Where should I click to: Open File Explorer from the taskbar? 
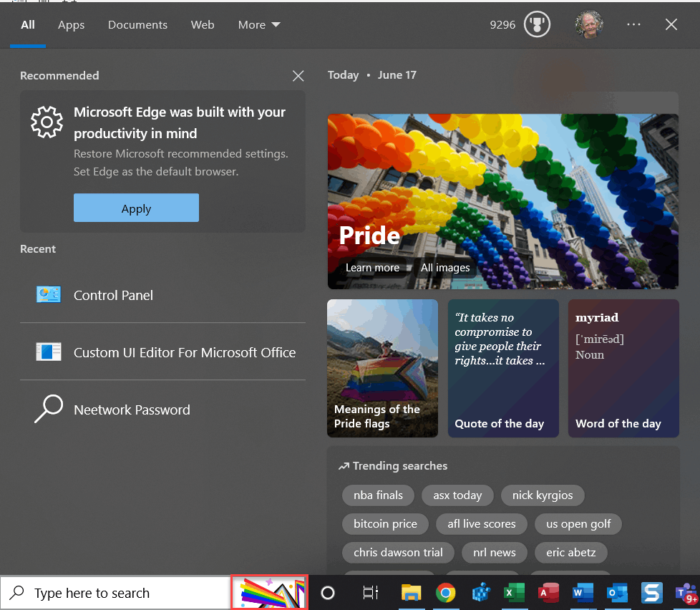[x=411, y=593]
